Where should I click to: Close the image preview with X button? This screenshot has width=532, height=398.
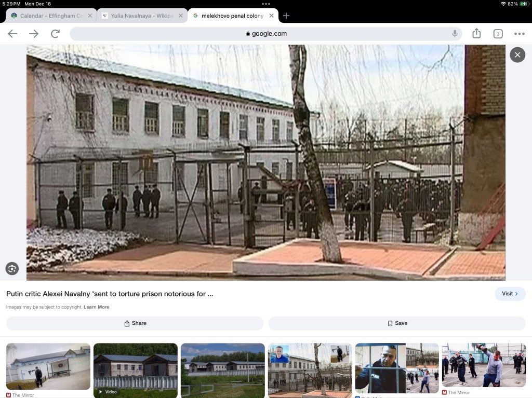517,54
